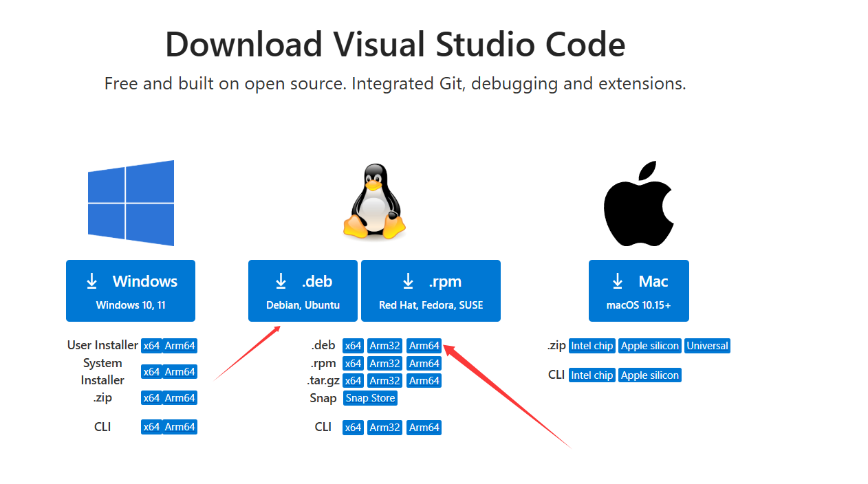Download the x64 Windows User Installer
Screen dimensions: 868x484
(x=151, y=346)
